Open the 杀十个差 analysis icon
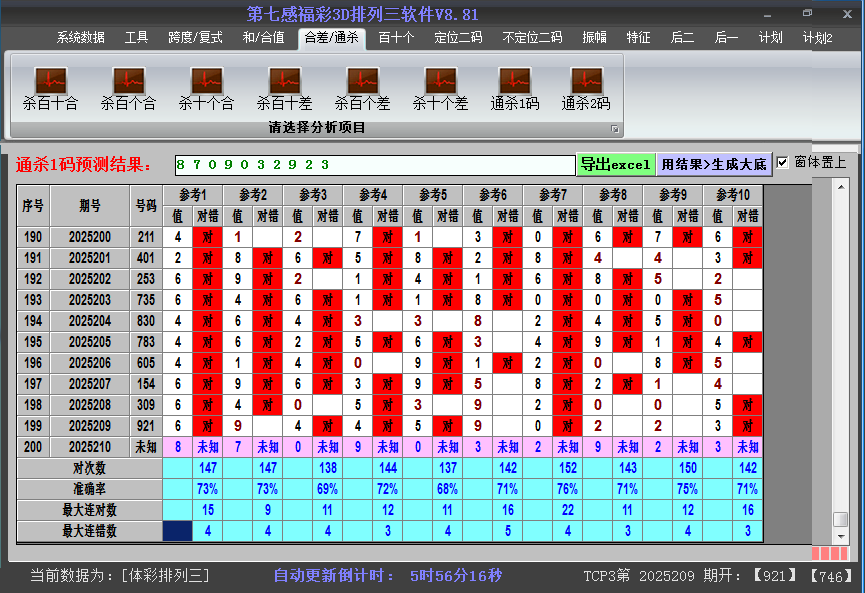865x593 pixels. pyautogui.click(x=440, y=88)
